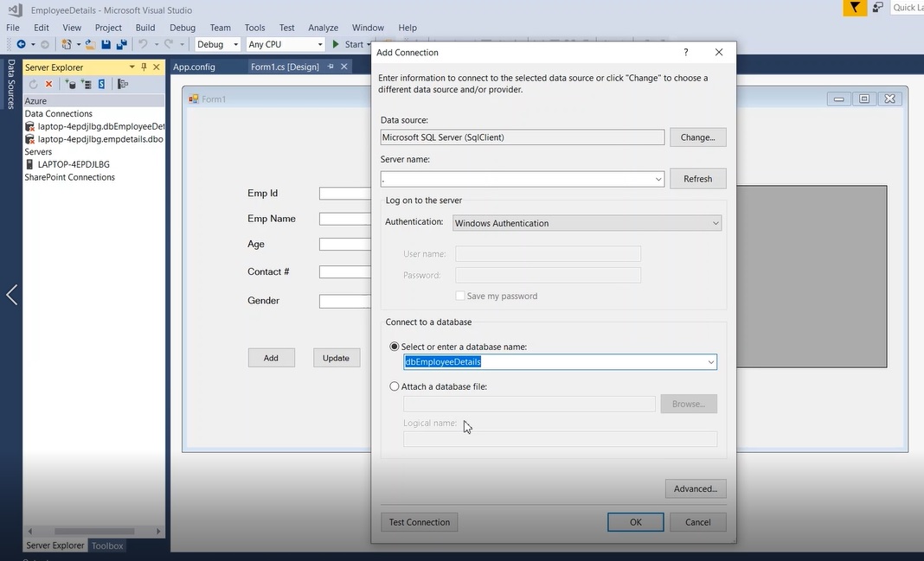This screenshot has height=561, width=924.
Task: Open the Tools menu
Action: click(254, 28)
